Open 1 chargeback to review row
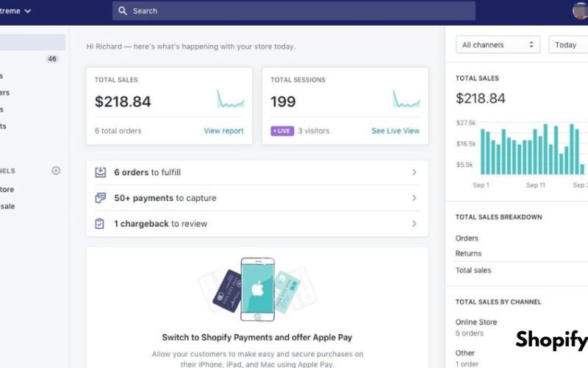The width and height of the screenshot is (588, 368). [x=257, y=224]
